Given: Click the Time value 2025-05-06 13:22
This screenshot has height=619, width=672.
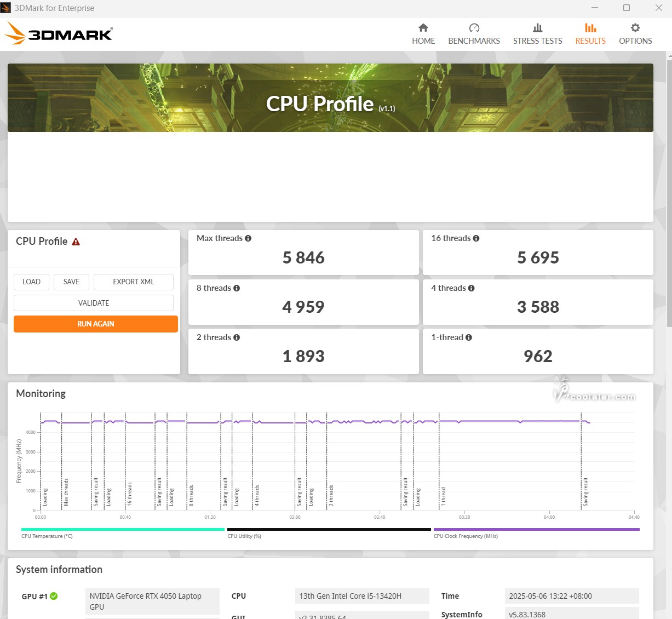Looking at the screenshot, I should coord(572,596).
